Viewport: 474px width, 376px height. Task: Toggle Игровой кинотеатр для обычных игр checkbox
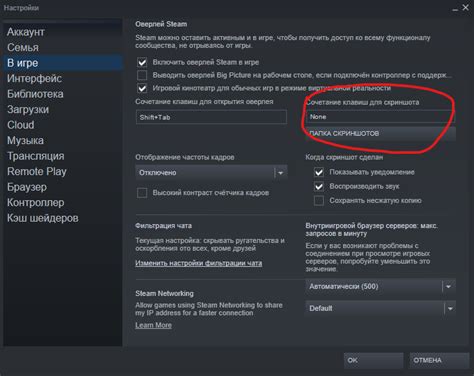click(x=142, y=88)
